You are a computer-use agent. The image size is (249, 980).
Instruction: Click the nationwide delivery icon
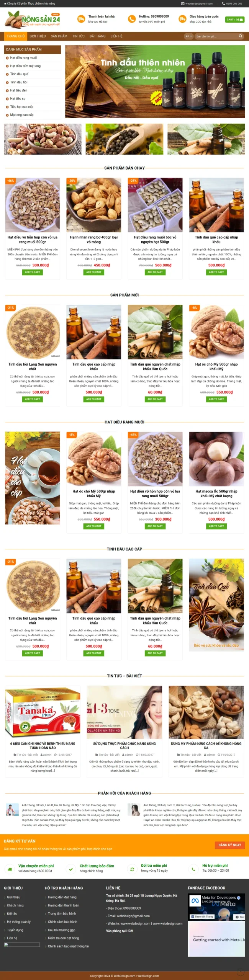click(182, 19)
